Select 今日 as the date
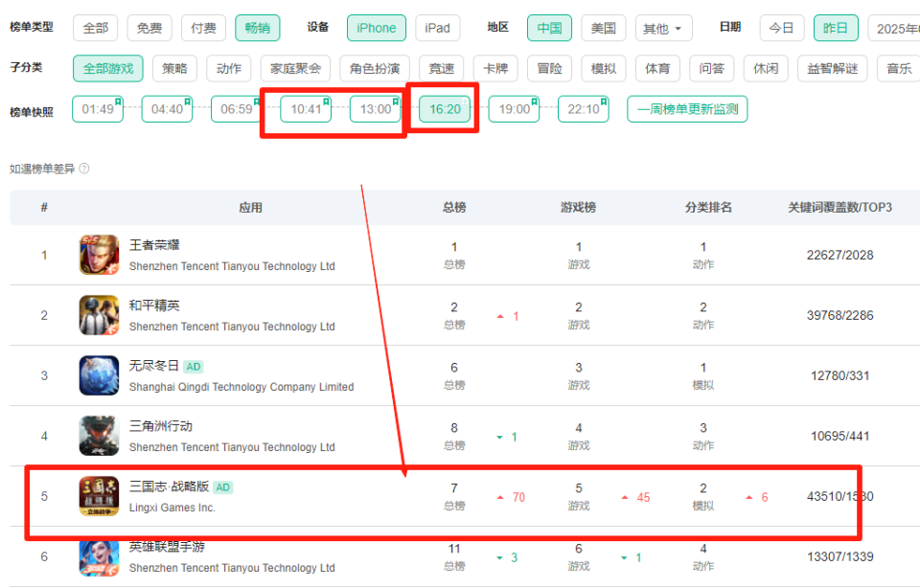 (782, 28)
